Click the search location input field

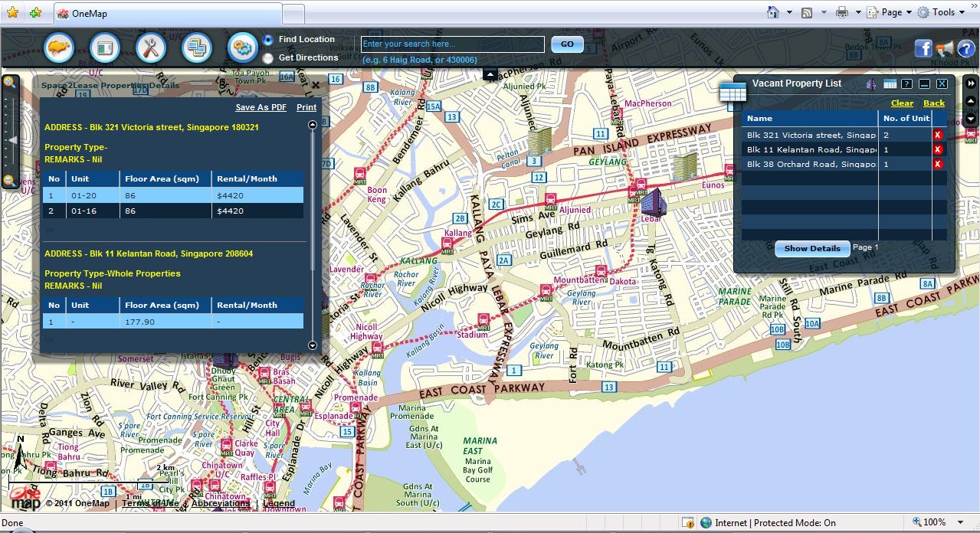pos(453,44)
